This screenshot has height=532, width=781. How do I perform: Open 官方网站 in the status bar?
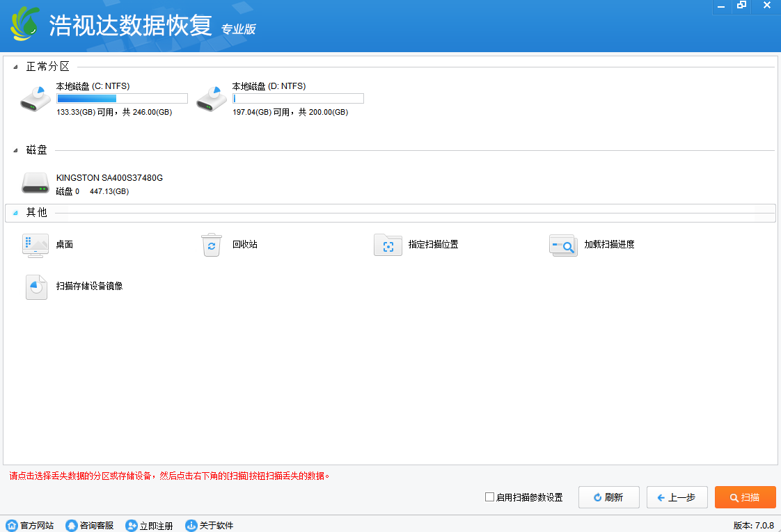pos(30,526)
